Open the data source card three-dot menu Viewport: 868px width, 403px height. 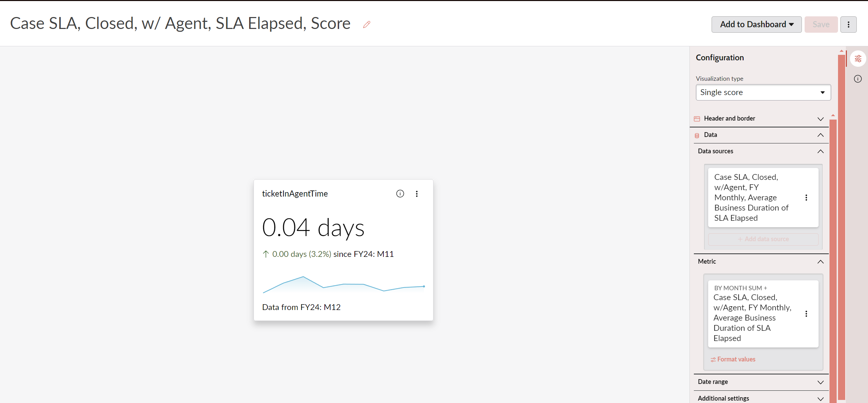(806, 198)
